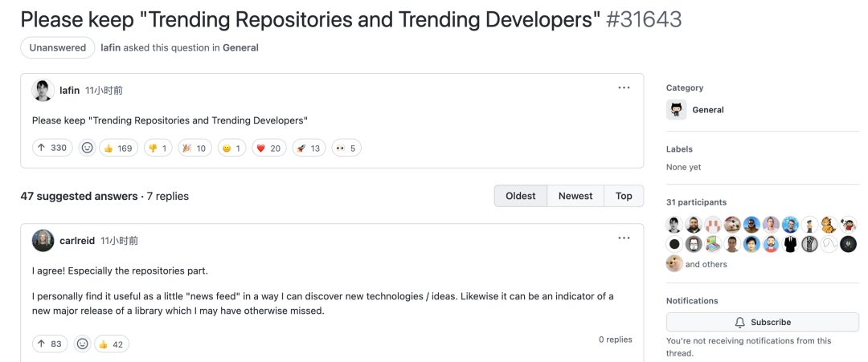
Task: Click black suit silhouette participant avatar
Action: [x=791, y=244]
